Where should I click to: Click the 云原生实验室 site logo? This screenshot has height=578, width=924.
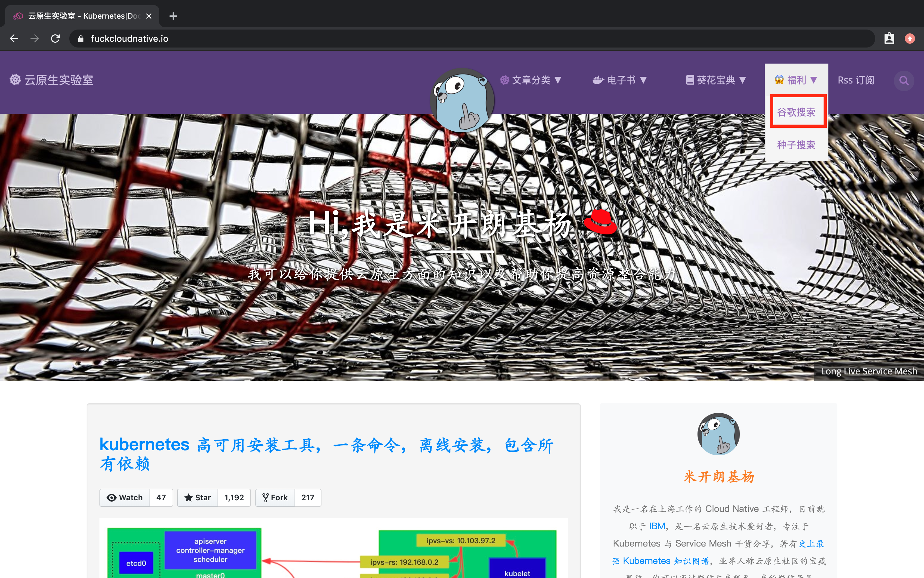coord(52,80)
